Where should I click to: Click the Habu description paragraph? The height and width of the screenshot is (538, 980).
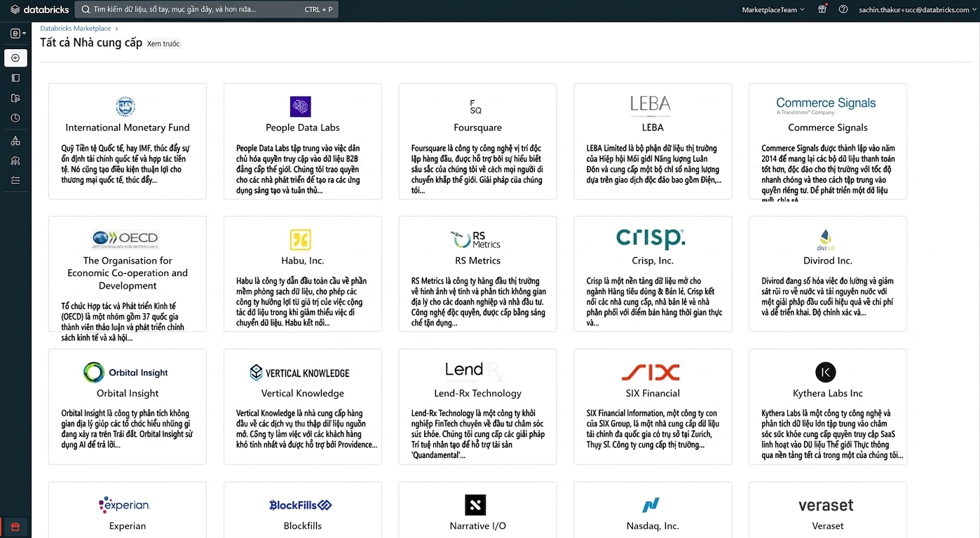pos(303,302)
